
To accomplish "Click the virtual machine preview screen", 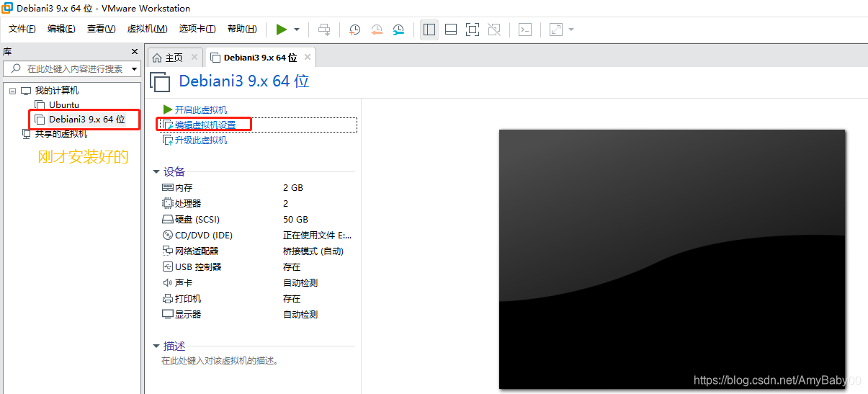I will 672,259.
